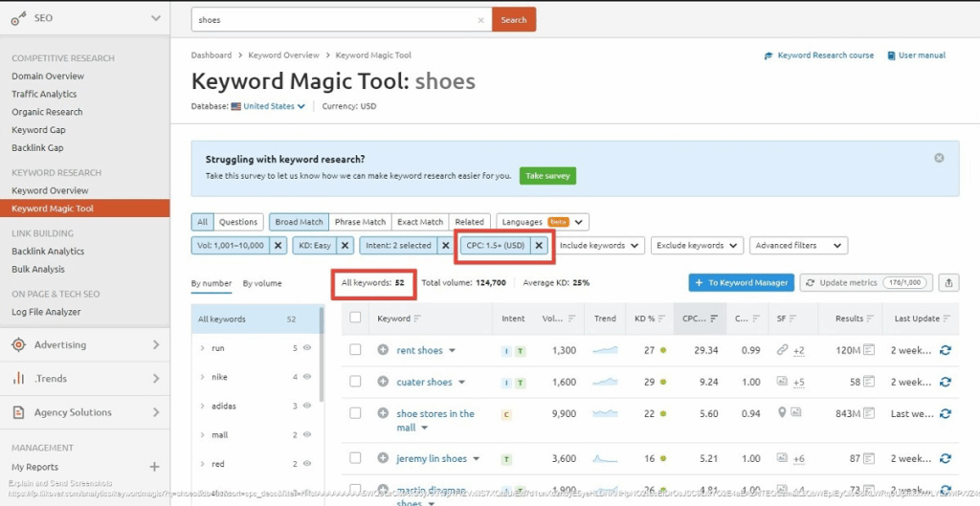This screenshot has width=980, height=506.
Task: Clear the search field with X icon
Action: tap(480, 20)
